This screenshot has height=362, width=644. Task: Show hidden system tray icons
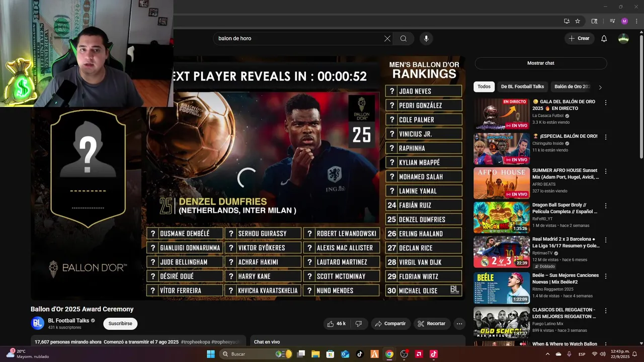(547, 354)
